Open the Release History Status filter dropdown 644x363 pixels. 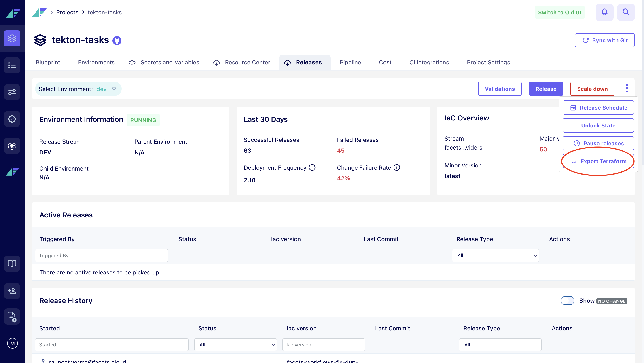(x=235, y=344)
